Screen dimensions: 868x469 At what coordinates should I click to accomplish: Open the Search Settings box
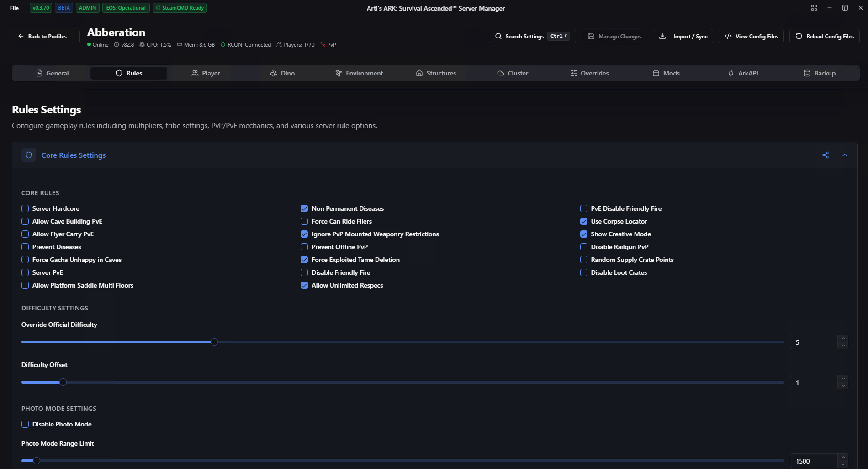tap(532, 36)
